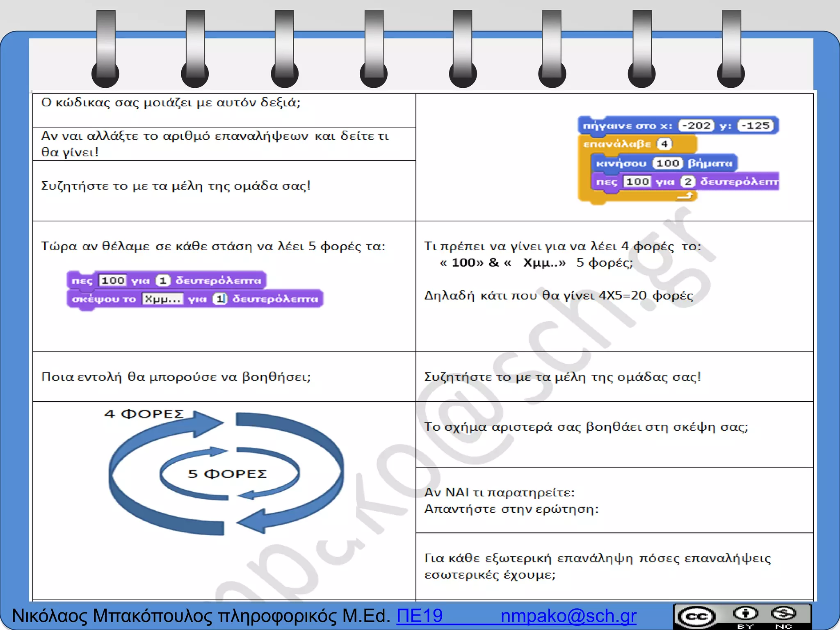Click the 'επανάλαβε 4' orange loop block
This screenshot has width=840, height=630.
[617, 144]
